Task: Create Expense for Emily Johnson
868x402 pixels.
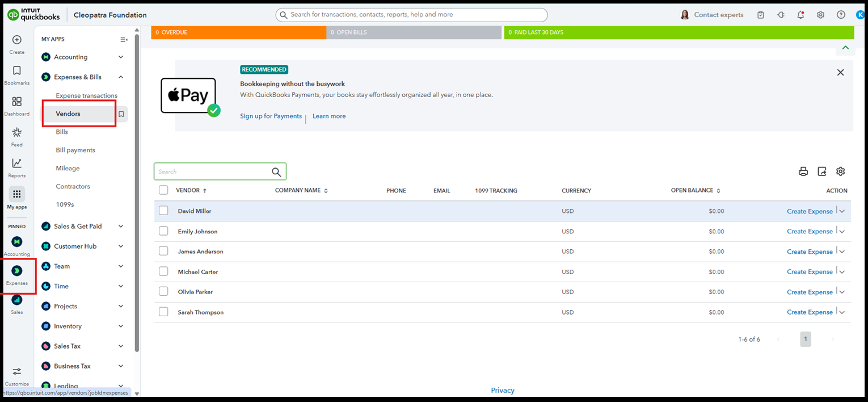Action: 810,231
